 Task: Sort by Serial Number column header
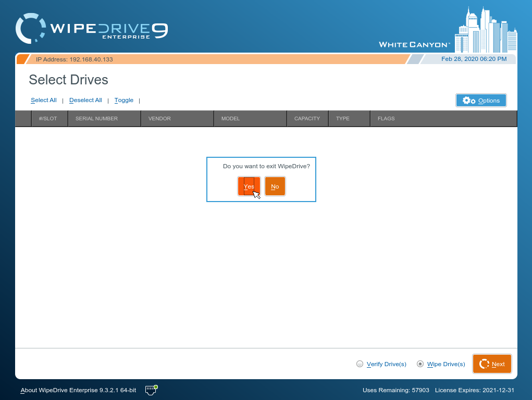tap(96, 118)
